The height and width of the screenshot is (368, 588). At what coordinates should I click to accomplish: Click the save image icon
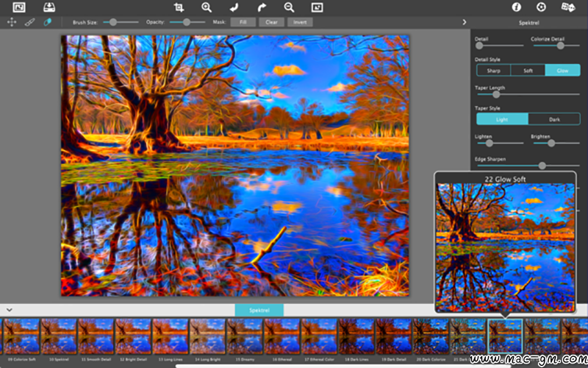(49, 7)
